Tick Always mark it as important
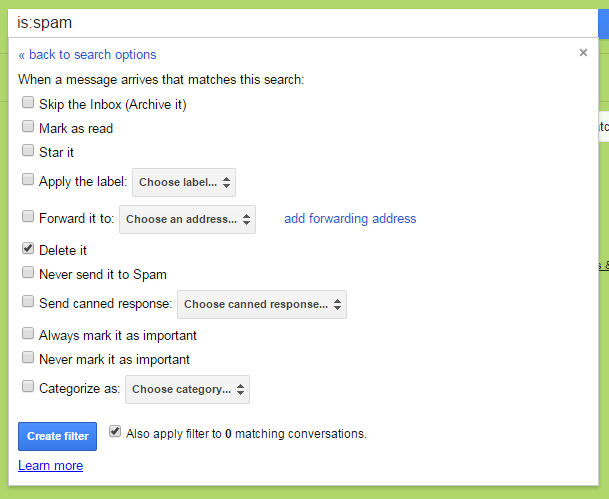 pos(28,334)
